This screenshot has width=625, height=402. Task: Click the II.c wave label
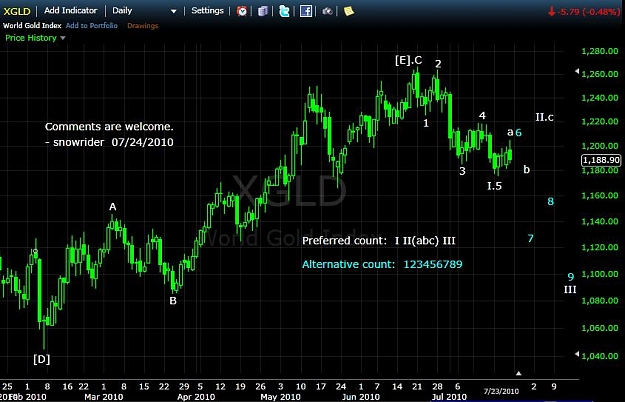pyautogui.click(x=544, y=117)
